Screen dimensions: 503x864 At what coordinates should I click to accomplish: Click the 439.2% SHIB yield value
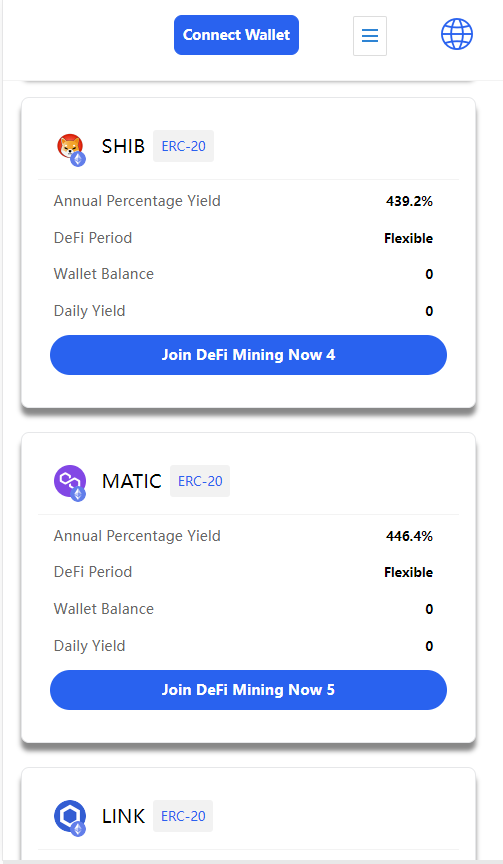click(409, 201)
